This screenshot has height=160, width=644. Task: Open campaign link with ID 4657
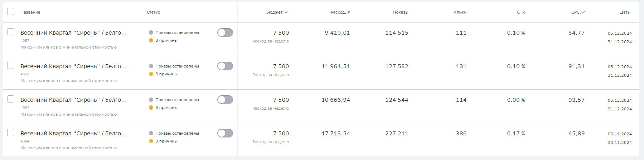(73, 32)
